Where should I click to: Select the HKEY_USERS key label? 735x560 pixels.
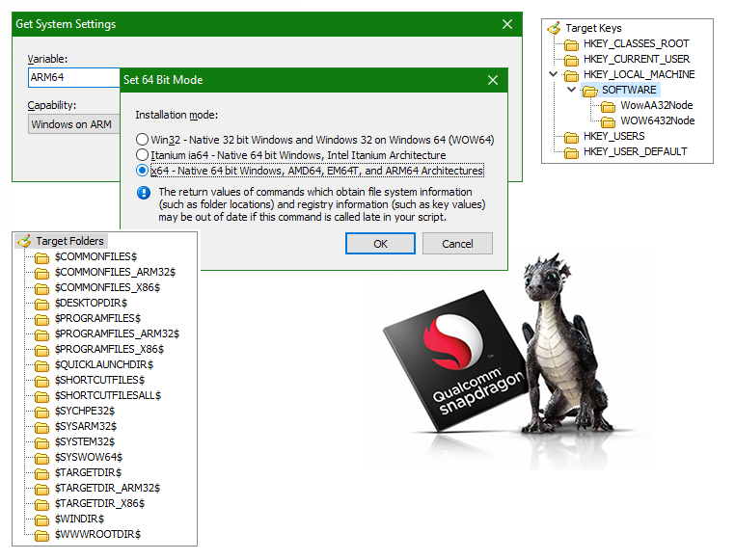pyautogui.click(x=614, y=136)
